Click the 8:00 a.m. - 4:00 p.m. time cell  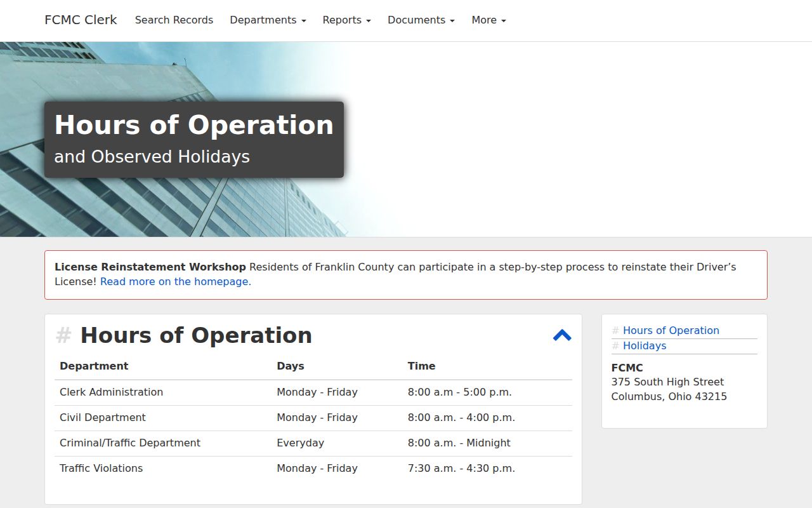[x=461, y=417]
